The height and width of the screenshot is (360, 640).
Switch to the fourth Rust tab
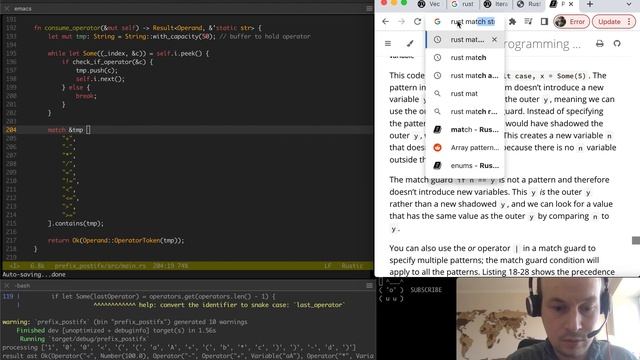click(529, 4)
